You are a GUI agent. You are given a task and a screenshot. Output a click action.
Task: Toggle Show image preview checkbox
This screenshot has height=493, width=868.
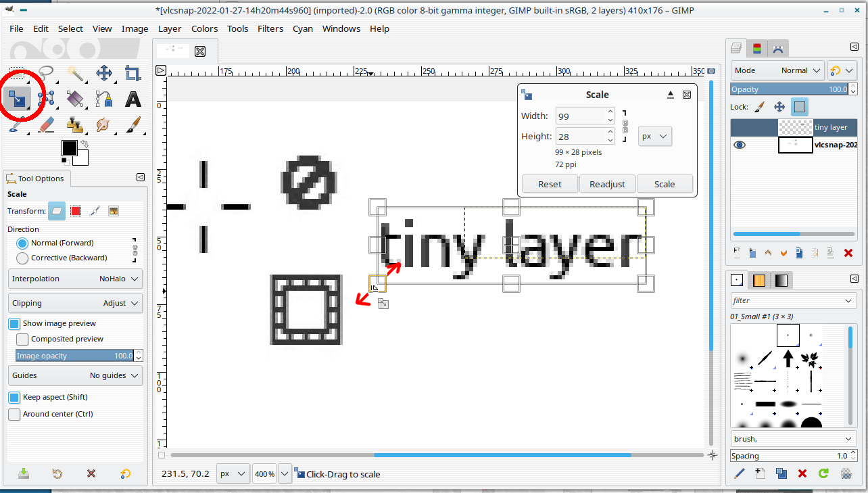coord(53,323)
